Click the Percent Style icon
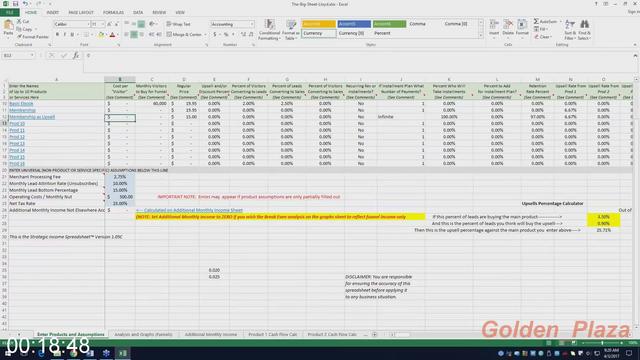This screenshot has width=640, height=360. pyautogui.click(x=226, y=35)
